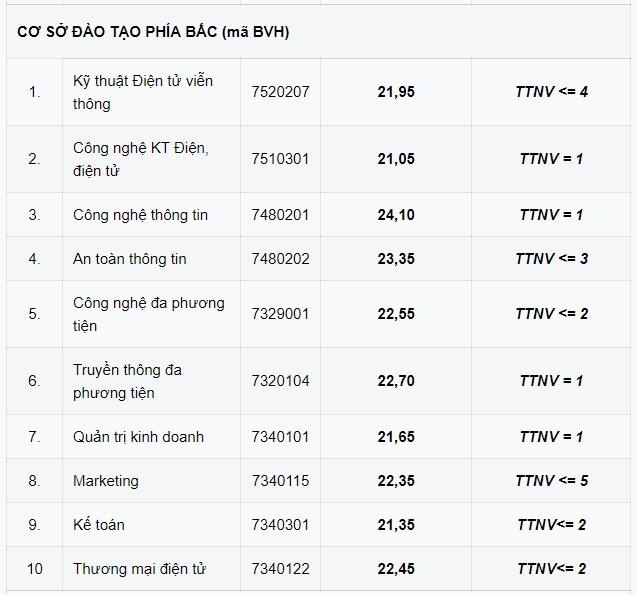Click code 7480202
The height and width of the screenshot is (595, 637).
(281, 259)
